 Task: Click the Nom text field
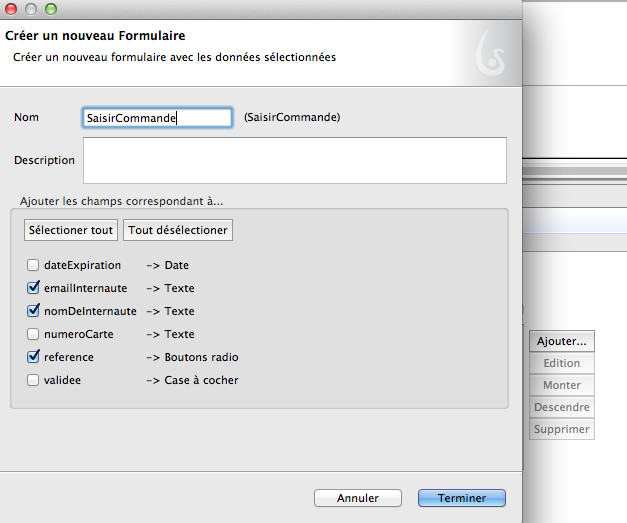click(157, 118)
